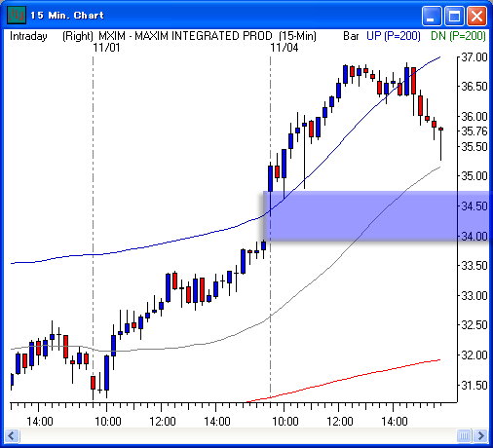The height and width of the screenshot is (448, 493).
Task: Select the MXIM - MAXIM INTEGRATED PROD title
Action: click(185, 36)
